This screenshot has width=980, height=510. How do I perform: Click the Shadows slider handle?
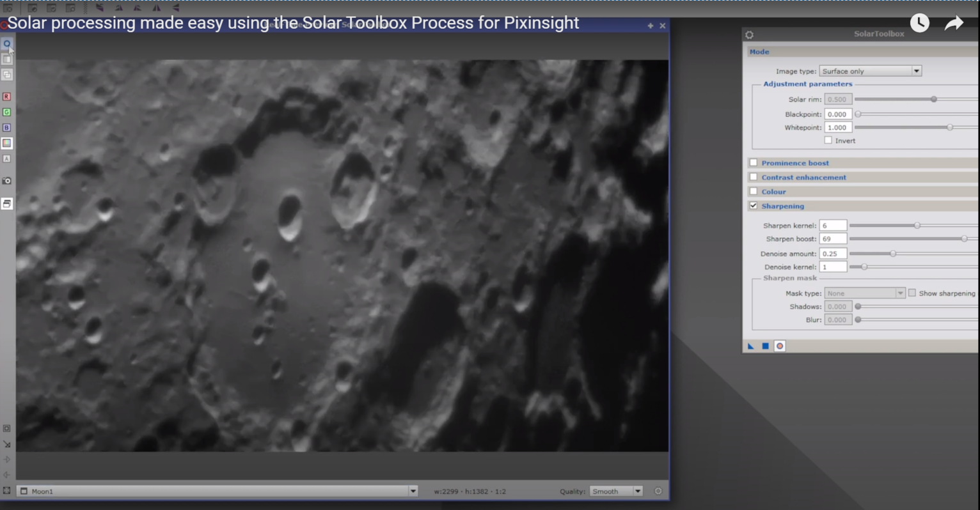[858, 306]
